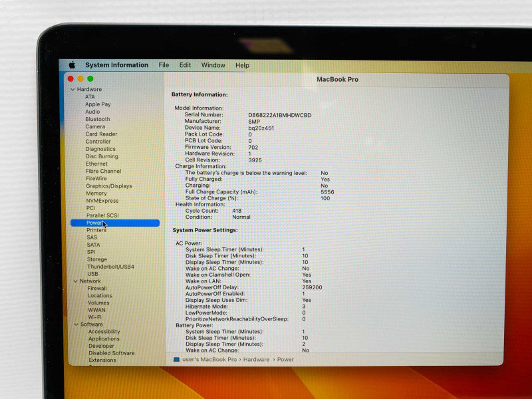Collapse the Network section
Image resolution: width=532 pixels, height=399 pixels.
coord(75,281)
